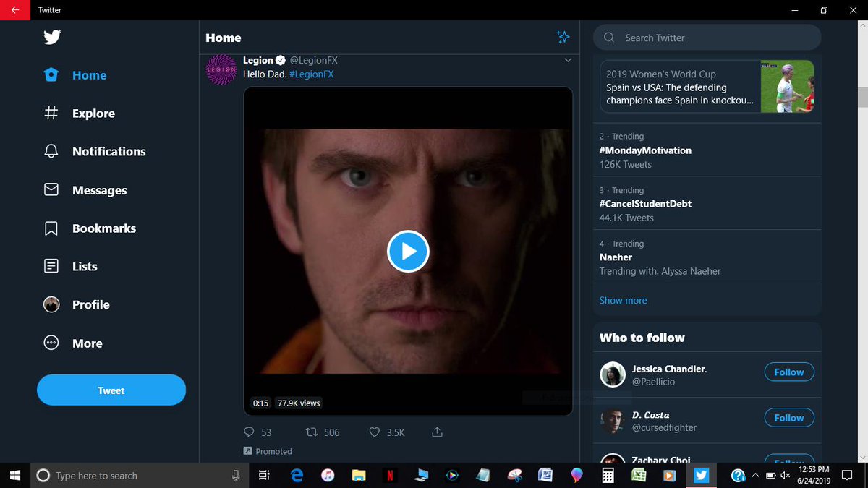This screenshot has height=488, width=868.
Task: Play the Legion video
Action: (408, 251)
